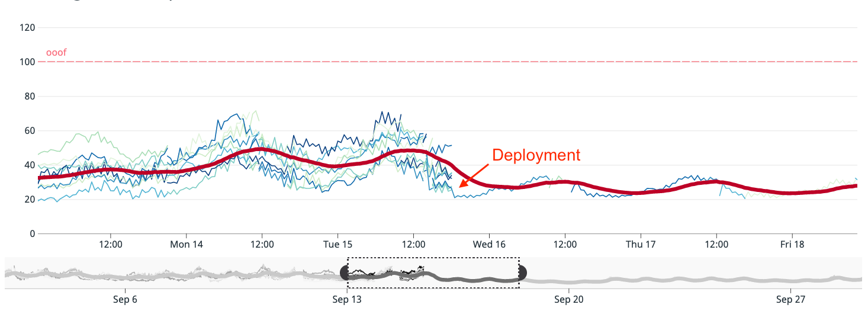
Task: Click the y-axis value 80
Action: [x=30, y=96]
